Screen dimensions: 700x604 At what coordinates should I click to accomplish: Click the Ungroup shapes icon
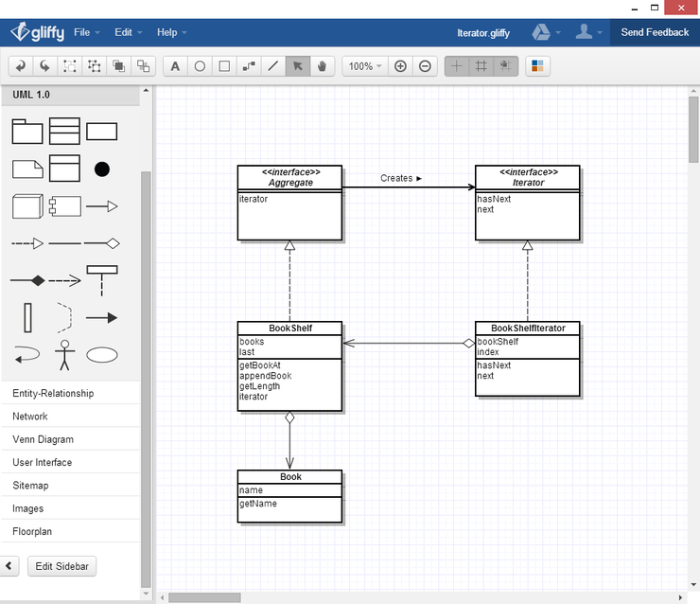tap(94, 66)
